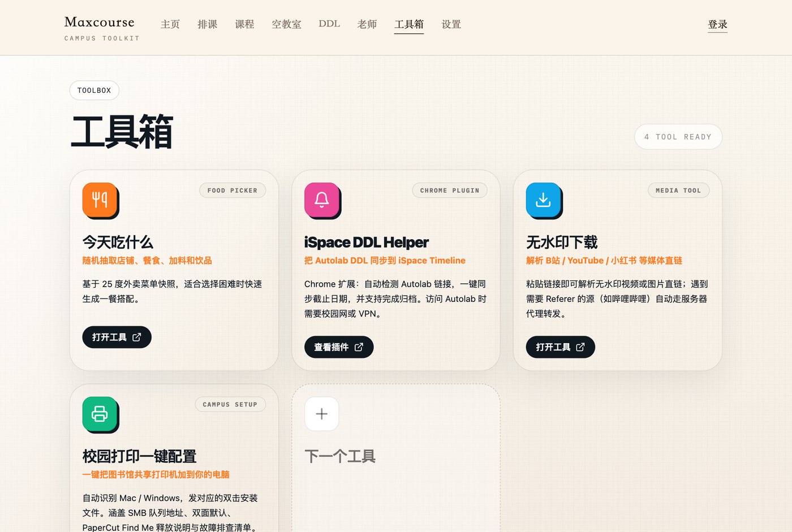
Task: Click the blue download icon for 无水印下载
Action: (544, 200)
